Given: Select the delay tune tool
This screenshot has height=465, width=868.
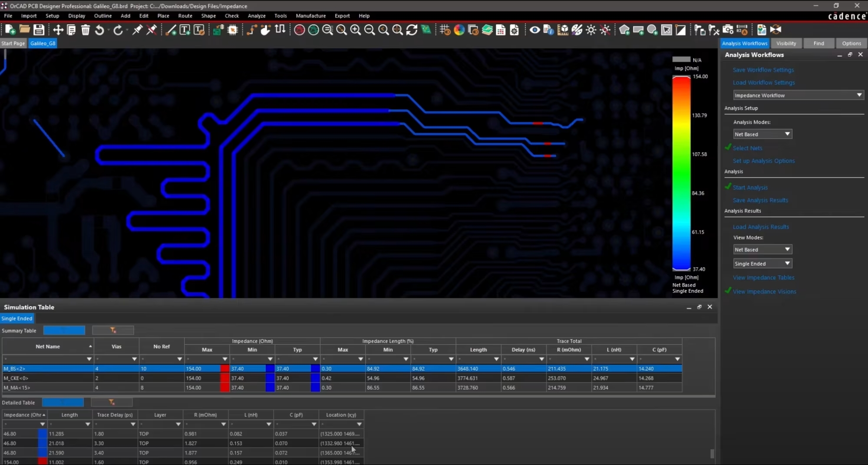Looking at the screenshot, I should click(280, 30).
